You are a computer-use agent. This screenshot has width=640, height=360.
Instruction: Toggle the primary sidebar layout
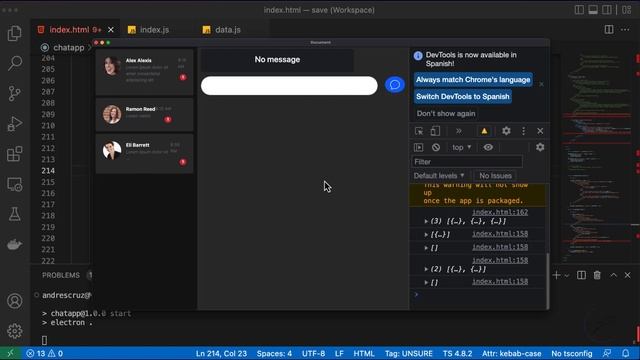[x=579, y=10]
